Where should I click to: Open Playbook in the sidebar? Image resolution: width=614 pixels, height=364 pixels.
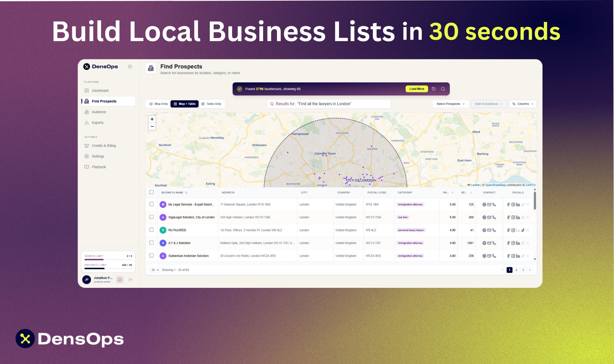[x=108, y=167]
